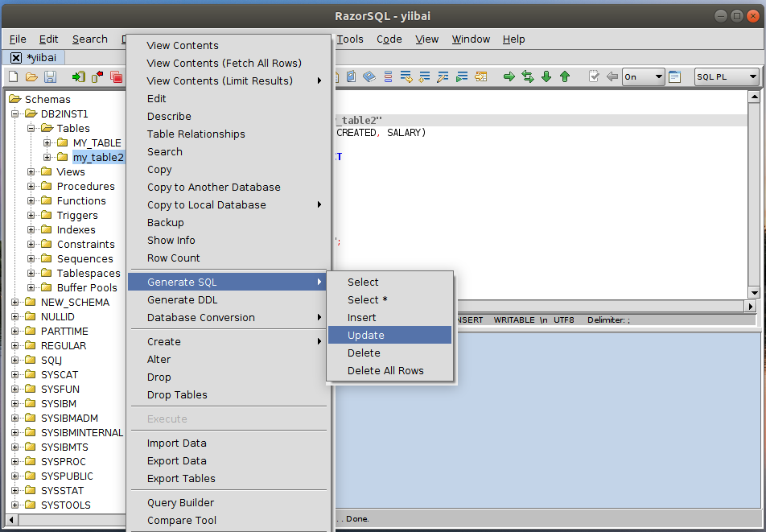
Task: Open the SQL PL language dropdown
Action: click(x=727, y=76)
